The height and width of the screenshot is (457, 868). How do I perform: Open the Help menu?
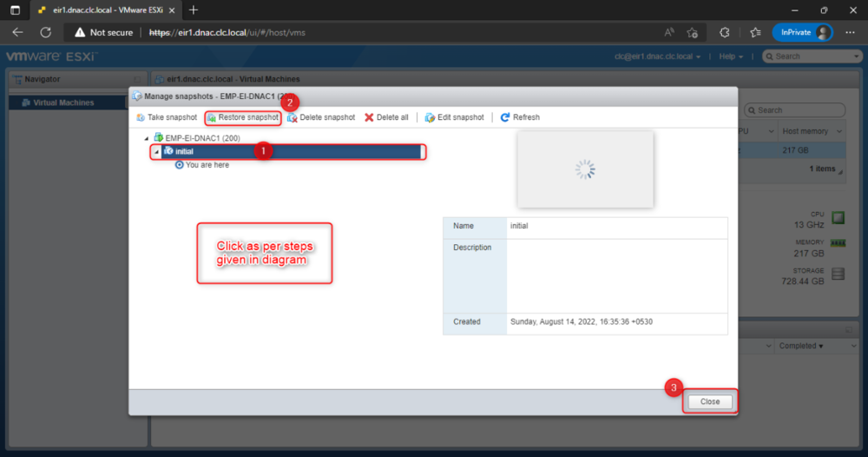pyautogui.click(x=731, y=56)
